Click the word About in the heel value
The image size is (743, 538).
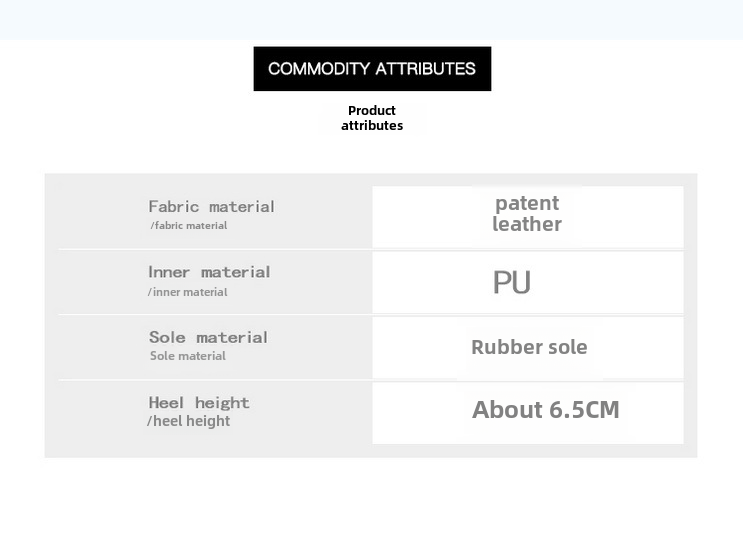coord(506,410)
